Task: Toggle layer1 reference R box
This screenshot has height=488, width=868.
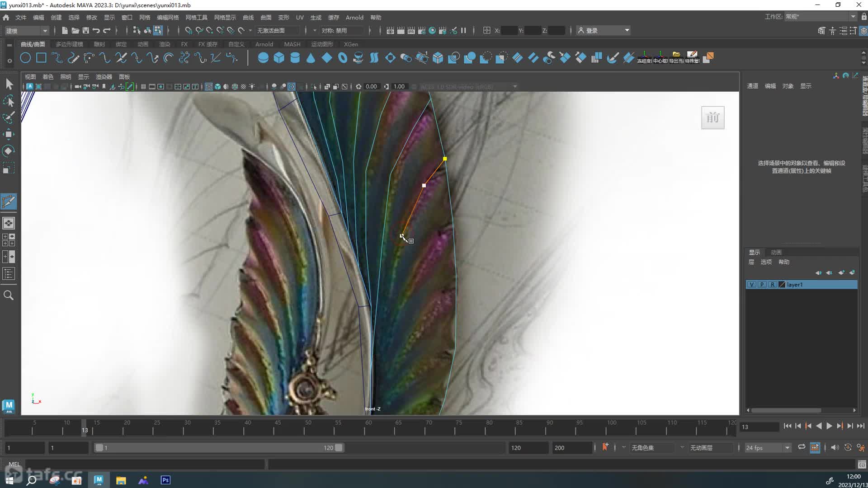Action: coord(772,284)
